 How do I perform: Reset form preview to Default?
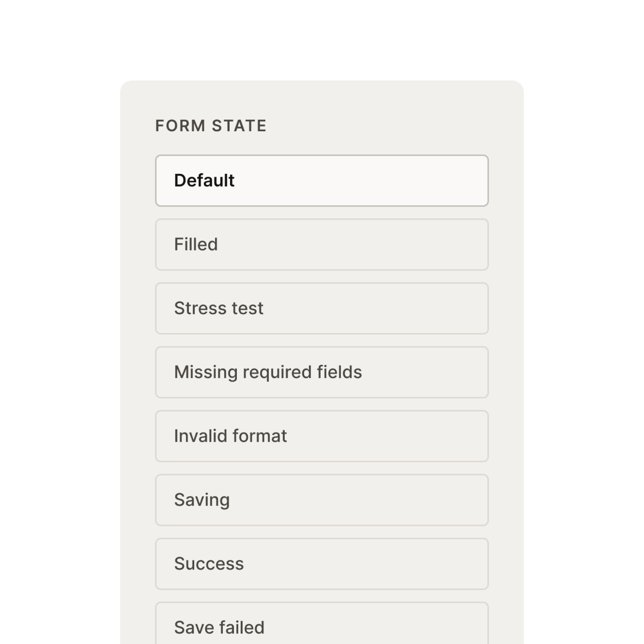322,180
